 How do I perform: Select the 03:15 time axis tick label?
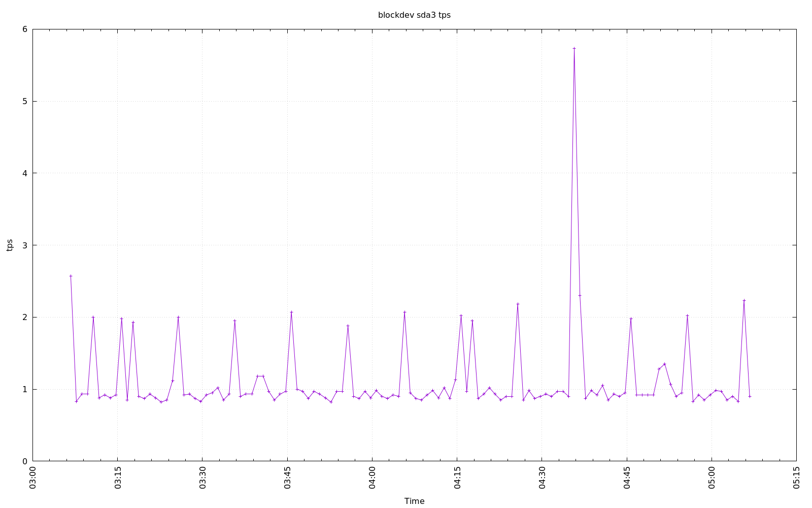pos(118,479)
